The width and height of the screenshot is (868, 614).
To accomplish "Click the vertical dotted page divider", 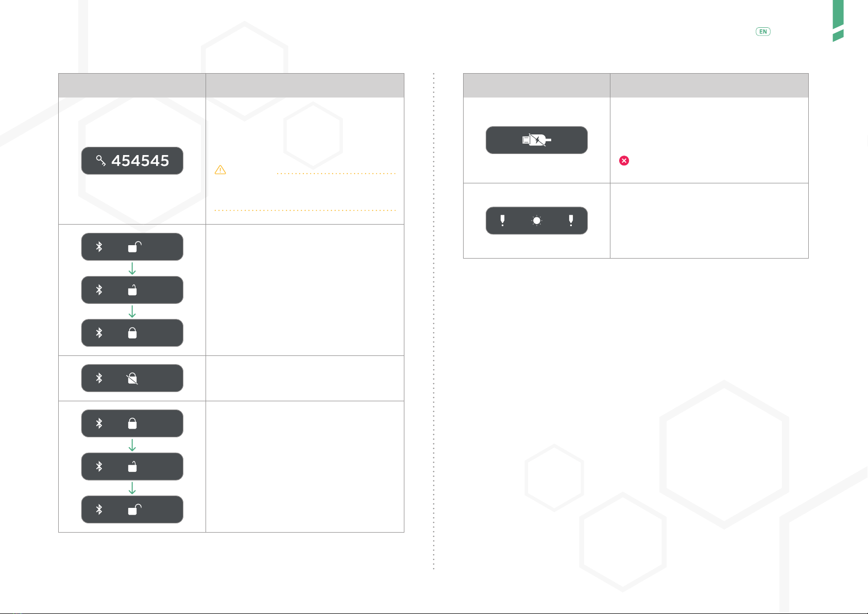I will 434,320.
